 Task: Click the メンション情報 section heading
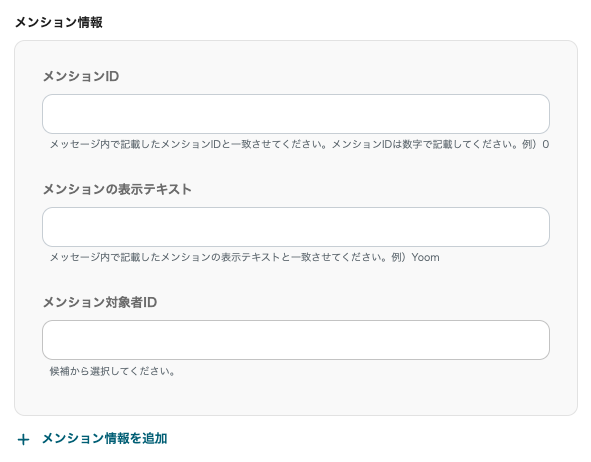59,22
